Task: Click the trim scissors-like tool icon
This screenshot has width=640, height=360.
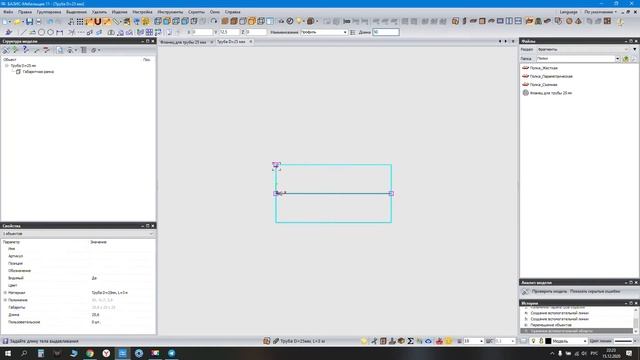Action: coord(71,32)
